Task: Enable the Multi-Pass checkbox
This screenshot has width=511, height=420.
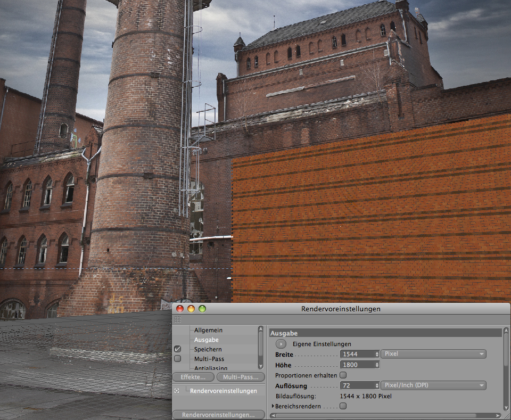Action: [x=178, y=359]
